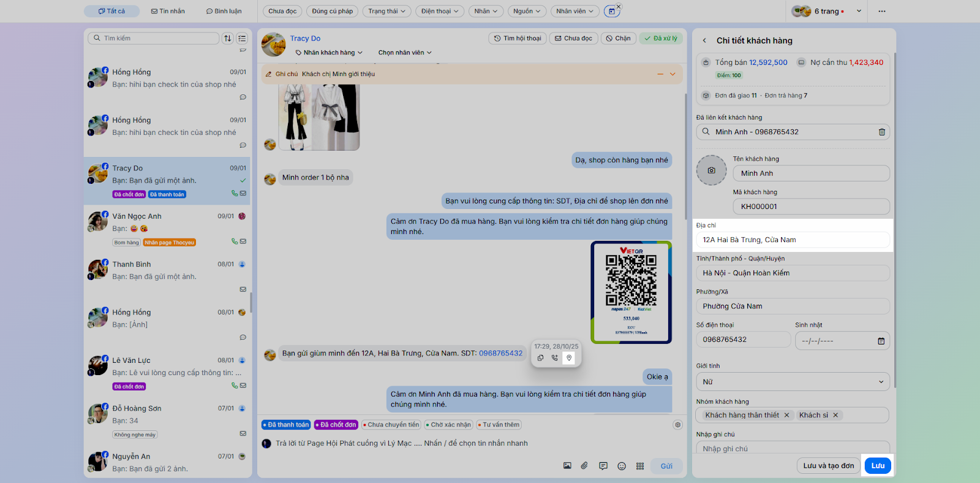Toggle the 'Đã xử lý' status button

(x=661, y=38)
